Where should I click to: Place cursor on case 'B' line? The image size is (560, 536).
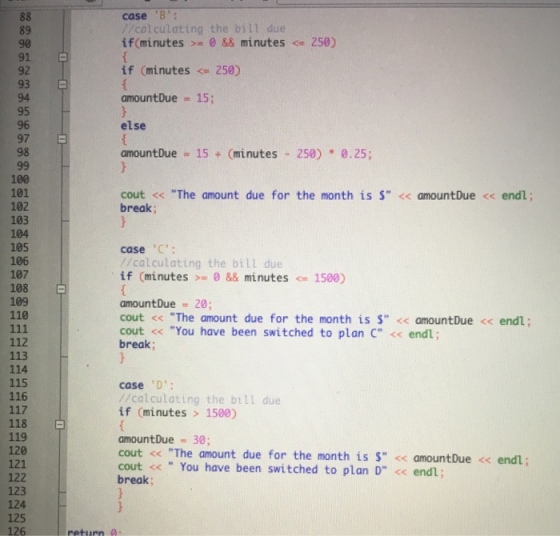click(150, 16)
